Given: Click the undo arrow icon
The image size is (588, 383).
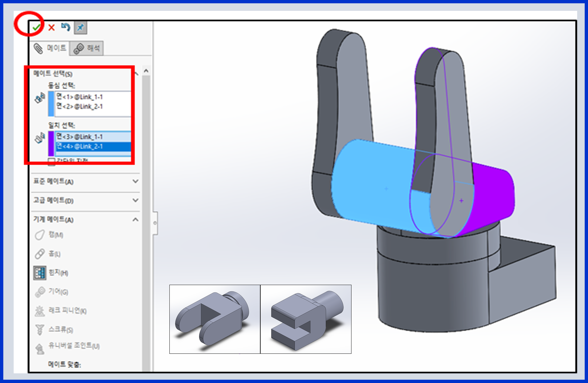Looking at the screenshot, I should pos(66,27).
